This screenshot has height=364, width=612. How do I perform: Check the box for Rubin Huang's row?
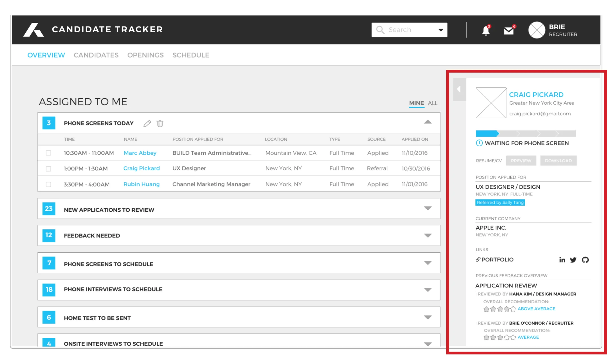pos(48,185)
